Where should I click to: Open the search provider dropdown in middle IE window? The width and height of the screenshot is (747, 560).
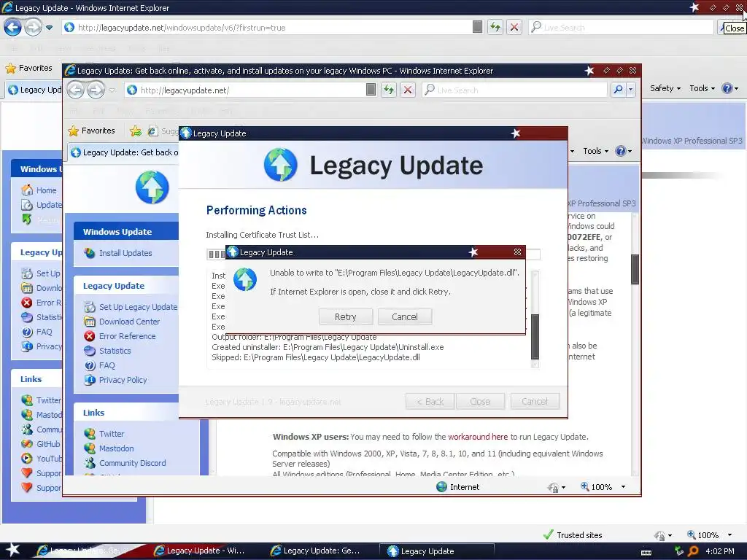tap(631, 90)
